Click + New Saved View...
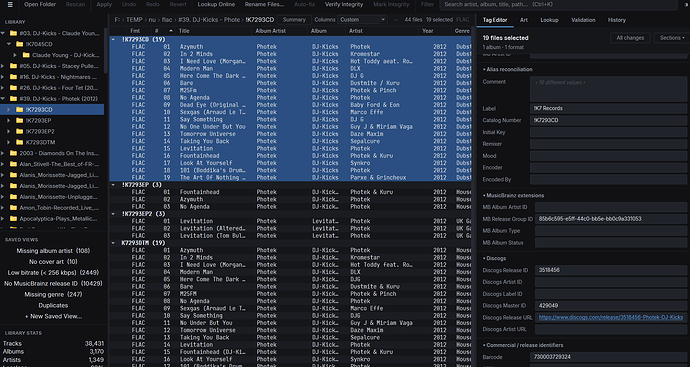Image resolution: width=690 pixels, height=367 pixels. point(53,316)
